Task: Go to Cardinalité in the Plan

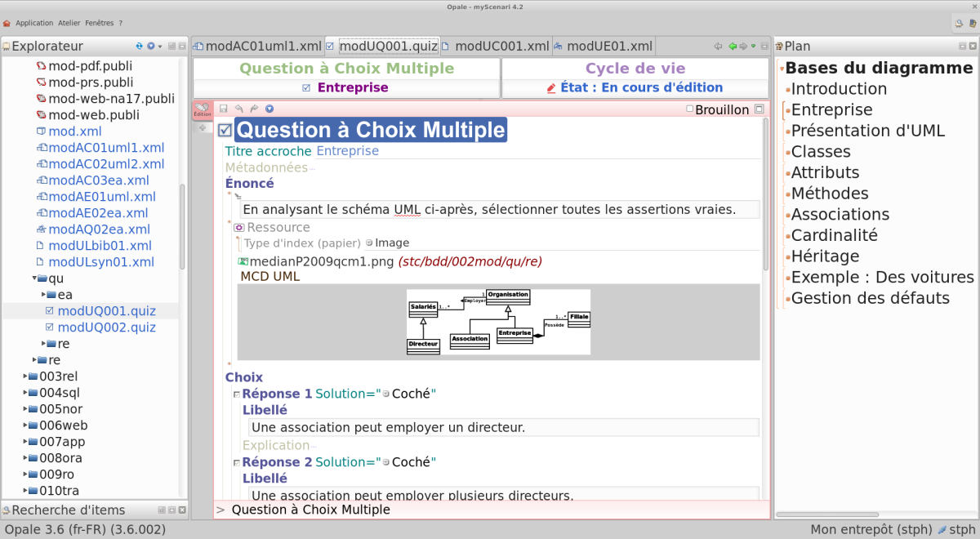Action: [x=834, y=235]
